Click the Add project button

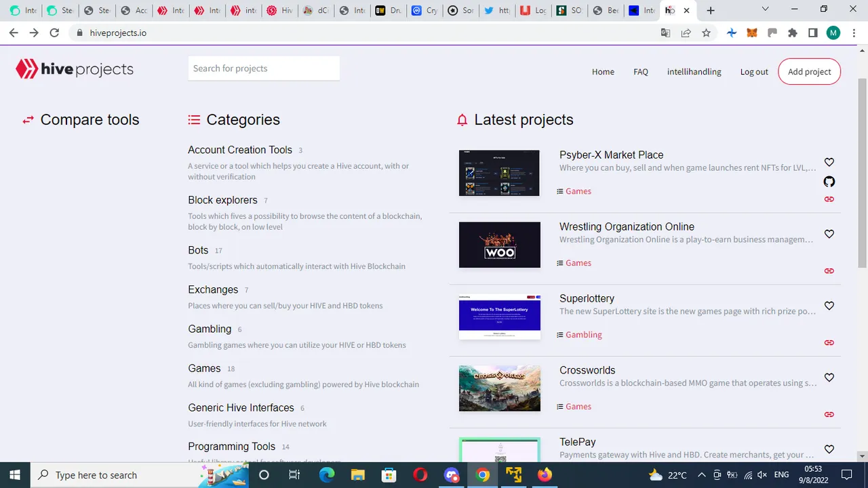click(x=809, y=71)
